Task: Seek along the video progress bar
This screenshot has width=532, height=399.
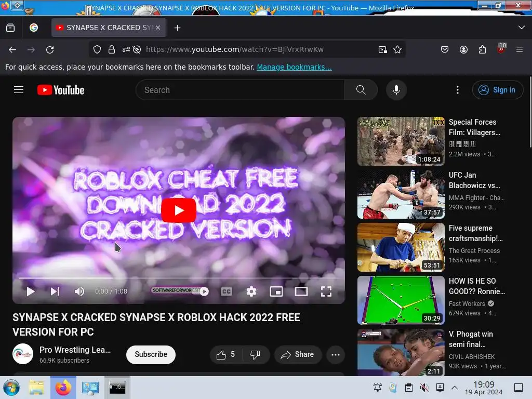Action: tap(179, 278)
